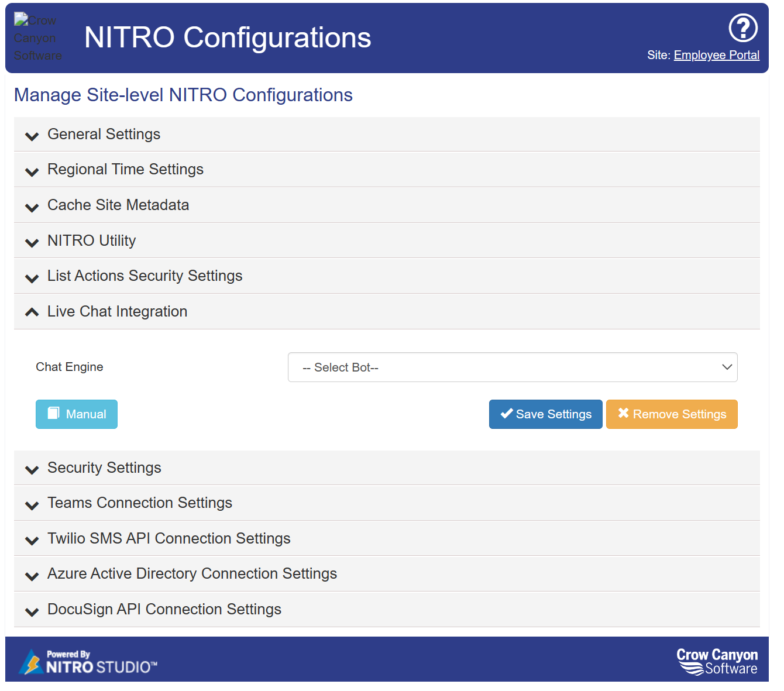784x691 pixels.
Task: Click the up-chevron icon beside Live Chat Integration
Action: (x=32, y=312)
